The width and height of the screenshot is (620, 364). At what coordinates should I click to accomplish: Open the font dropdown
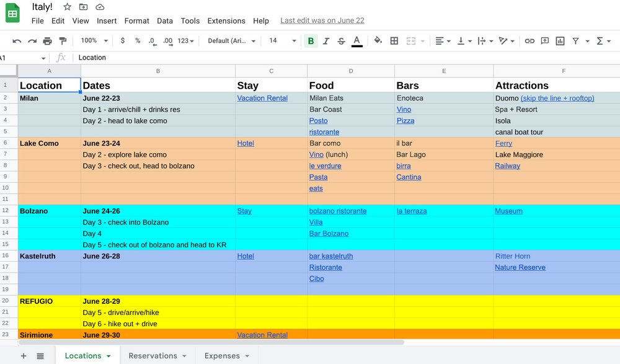231,40
